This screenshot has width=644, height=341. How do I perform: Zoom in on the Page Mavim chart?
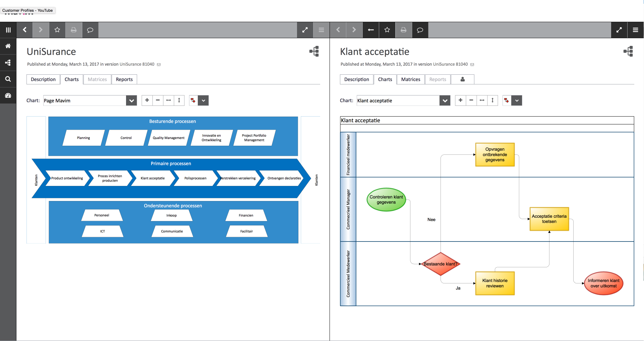[147, 100]
